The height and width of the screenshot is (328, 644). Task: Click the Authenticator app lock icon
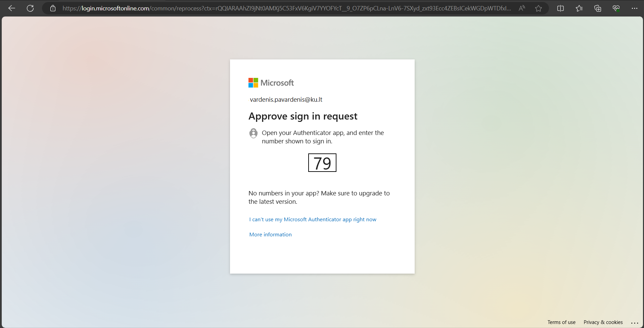[254, 133]
